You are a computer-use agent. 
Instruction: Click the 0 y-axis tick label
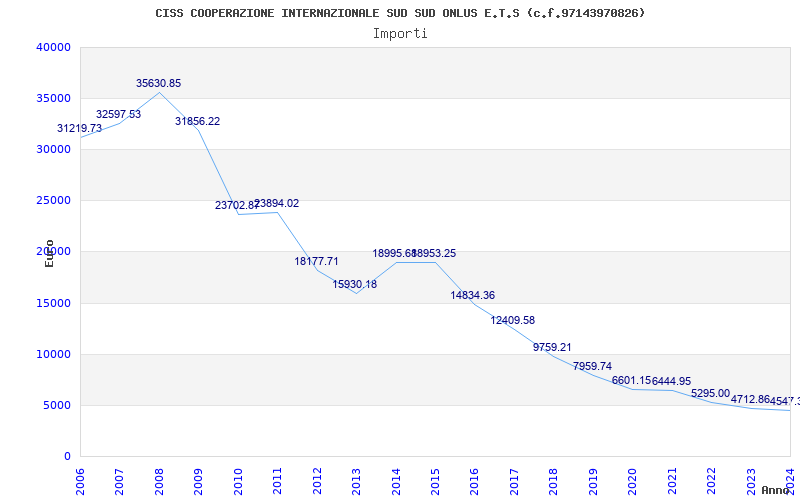click(x=67, y=457)
